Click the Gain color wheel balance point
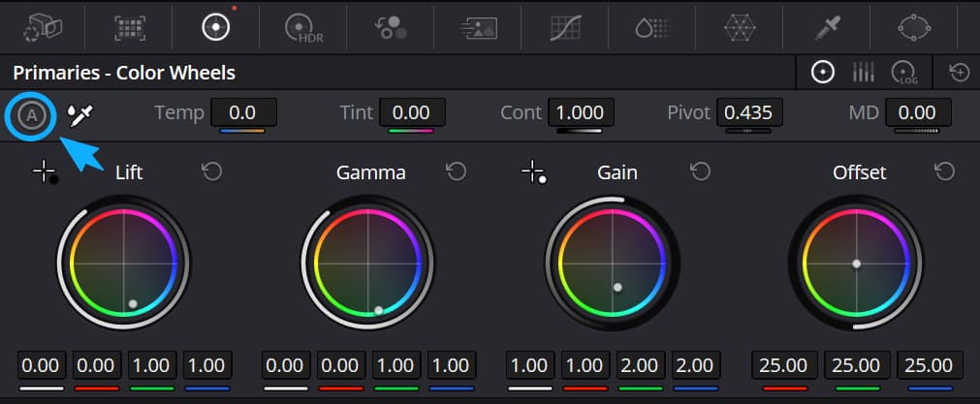This screenshot has height=404, width=980. [617, 287]
